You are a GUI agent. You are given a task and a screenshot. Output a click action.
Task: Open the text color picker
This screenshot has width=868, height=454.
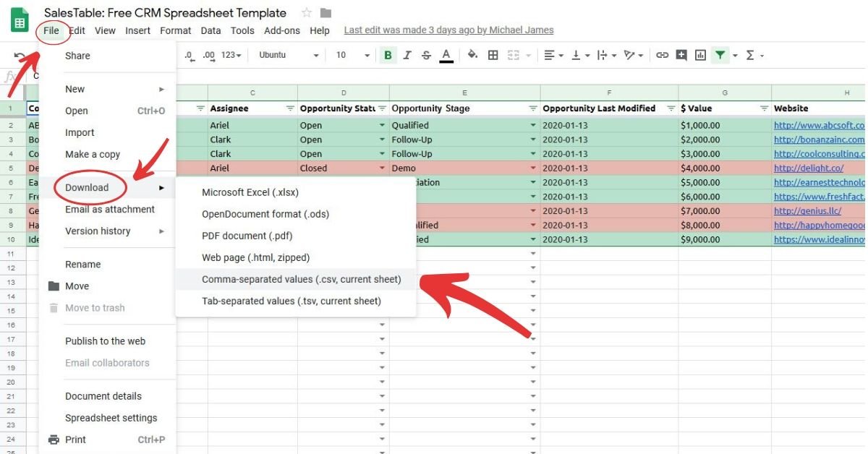446,55
